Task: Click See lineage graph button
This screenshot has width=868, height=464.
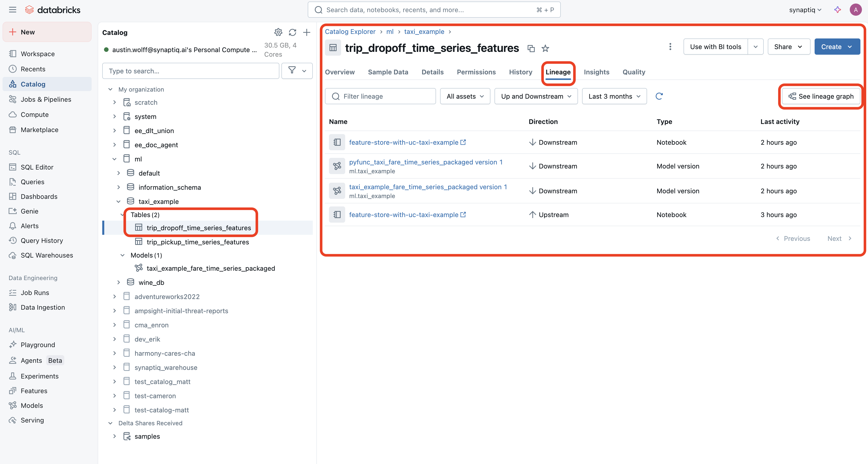Action: pyautogui.click(x=821, y=96)
